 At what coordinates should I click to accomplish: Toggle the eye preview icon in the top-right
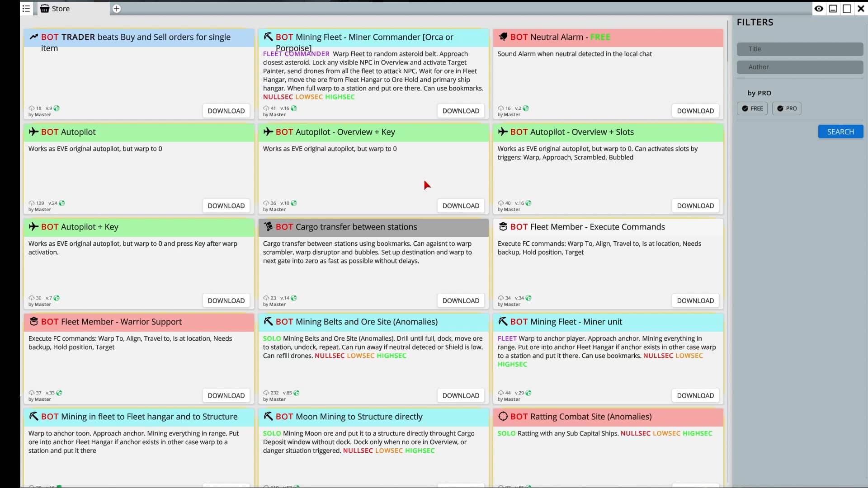[x=819, y=9]
